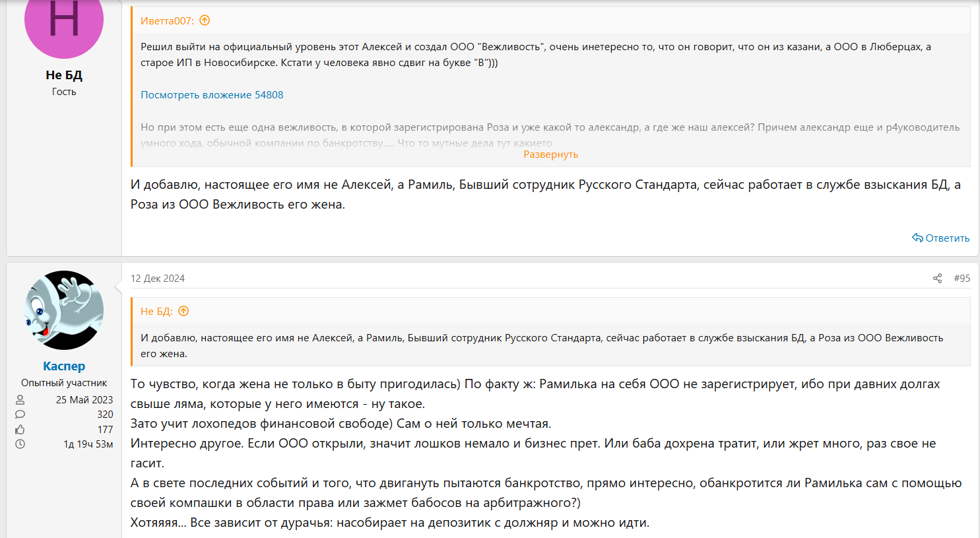Click the messages bubble icon next to 320
The width and height of the screenshot is (980, 538).
tap(20, 415)
